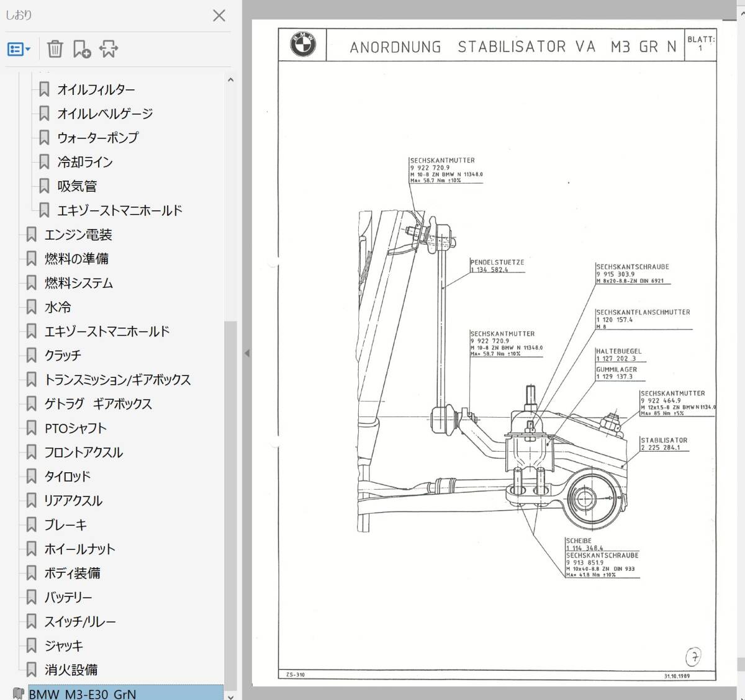The height and width of the screenshot is (700, 745).
Task: Jump to the バッテリー bookmark
Action: point(68,598)
